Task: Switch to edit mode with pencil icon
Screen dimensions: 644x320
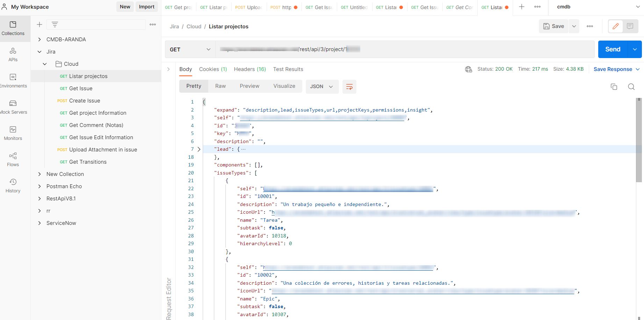Action: coord(616,26)
